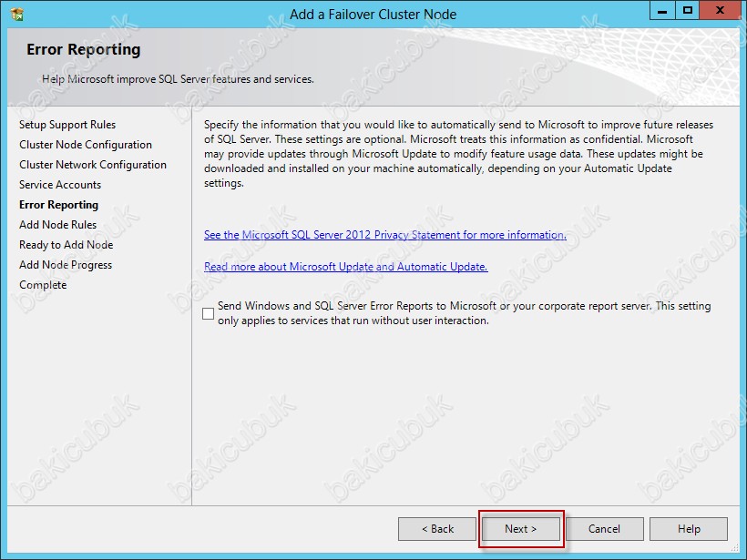Go back with the Back button
Image resolution: width=747 pixels, height=560 pixels.
pos(437,529)
